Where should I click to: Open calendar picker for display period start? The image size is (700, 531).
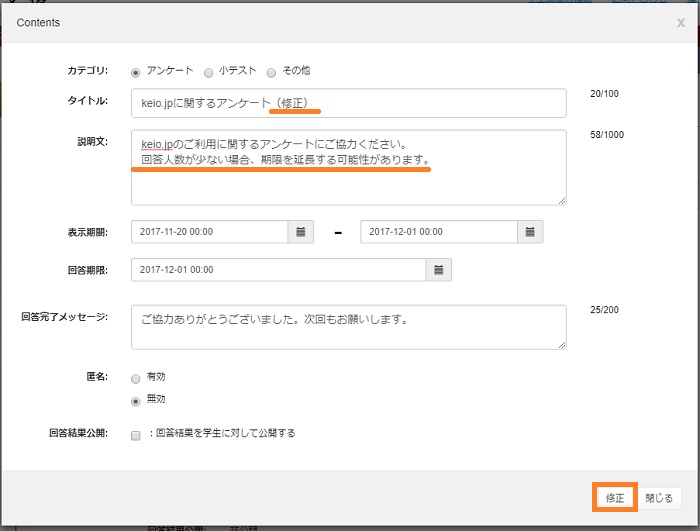click(301, 231)
